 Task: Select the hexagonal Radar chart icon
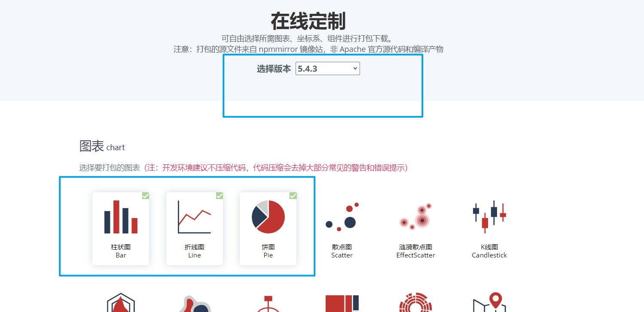[x=121, y=303]
